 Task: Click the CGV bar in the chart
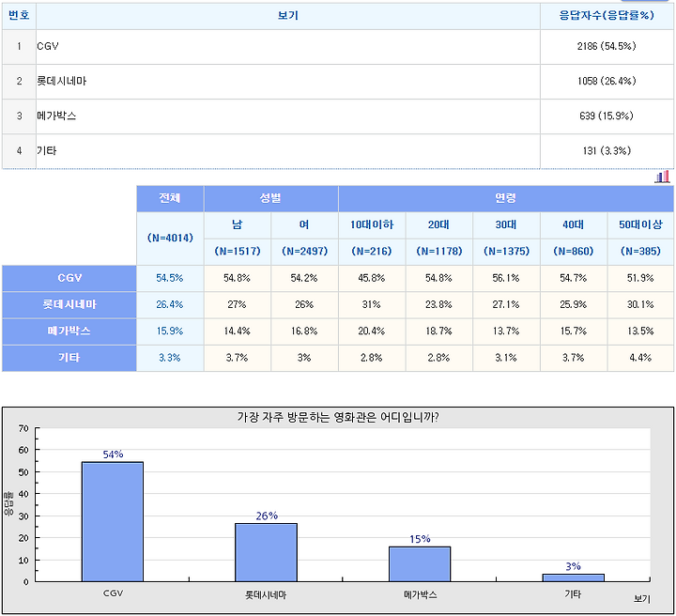click(x=113, y=522)
